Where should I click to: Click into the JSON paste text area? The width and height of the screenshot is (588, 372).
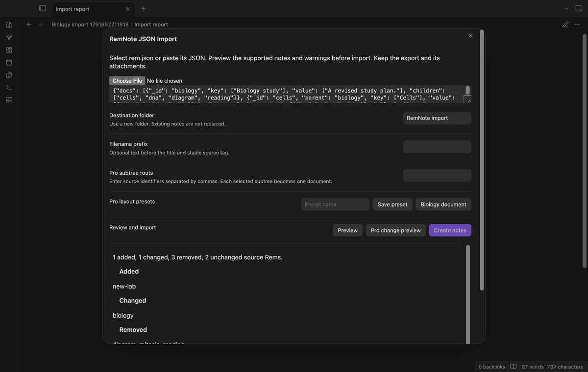pos(290,94)
